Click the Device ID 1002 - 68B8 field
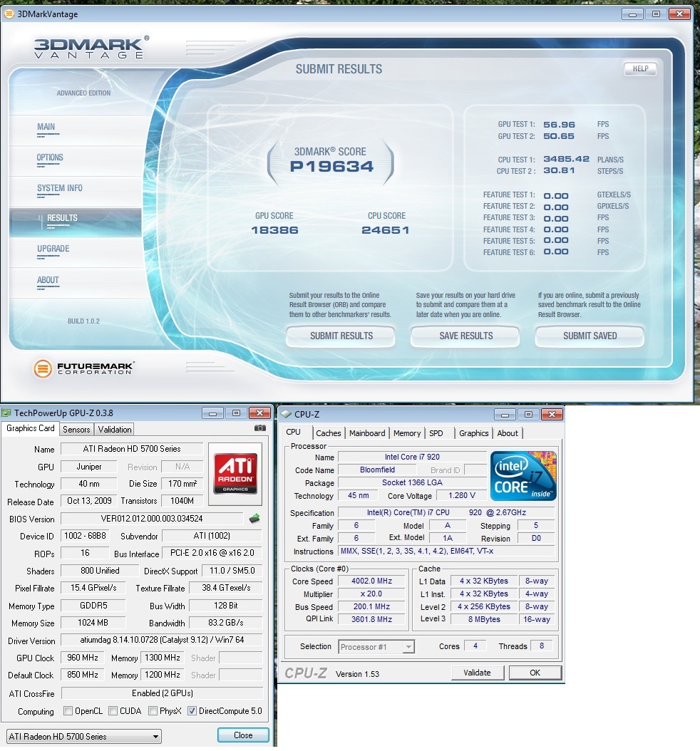This screenshot has width=700, height=751. [86, 536]
